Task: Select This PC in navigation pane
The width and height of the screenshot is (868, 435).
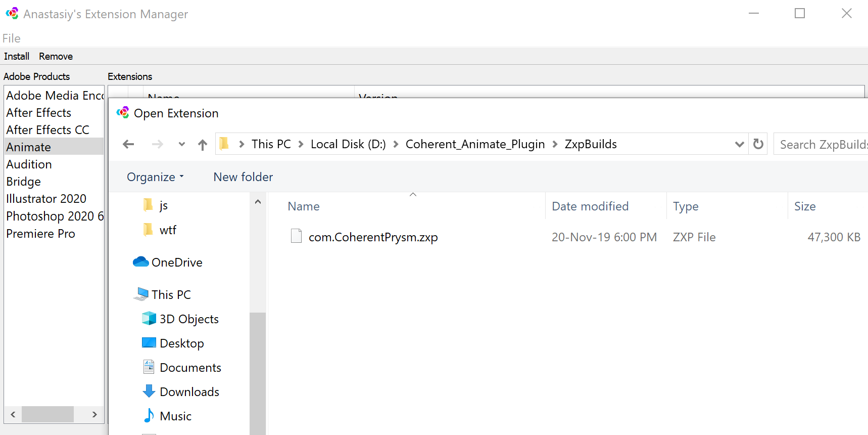Action: click(163, 294)
